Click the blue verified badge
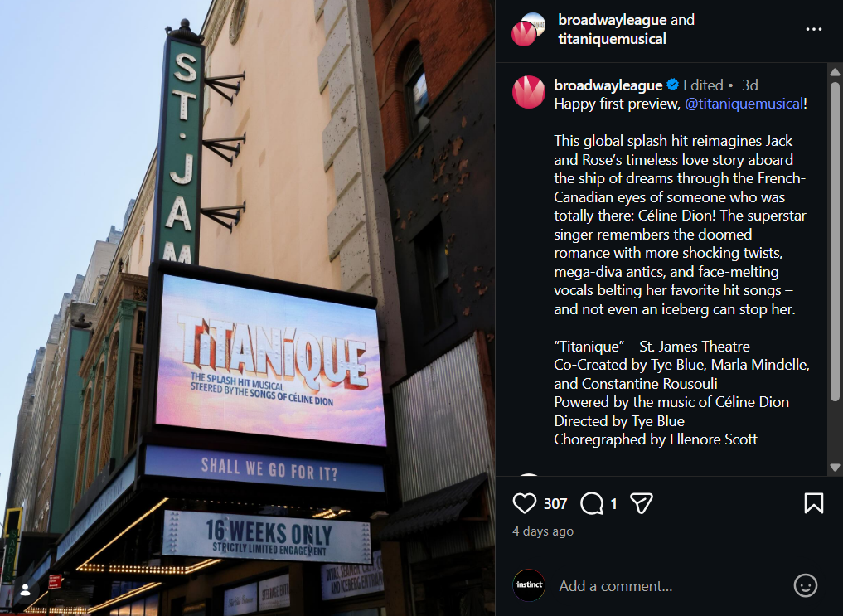 coord(672,85)
